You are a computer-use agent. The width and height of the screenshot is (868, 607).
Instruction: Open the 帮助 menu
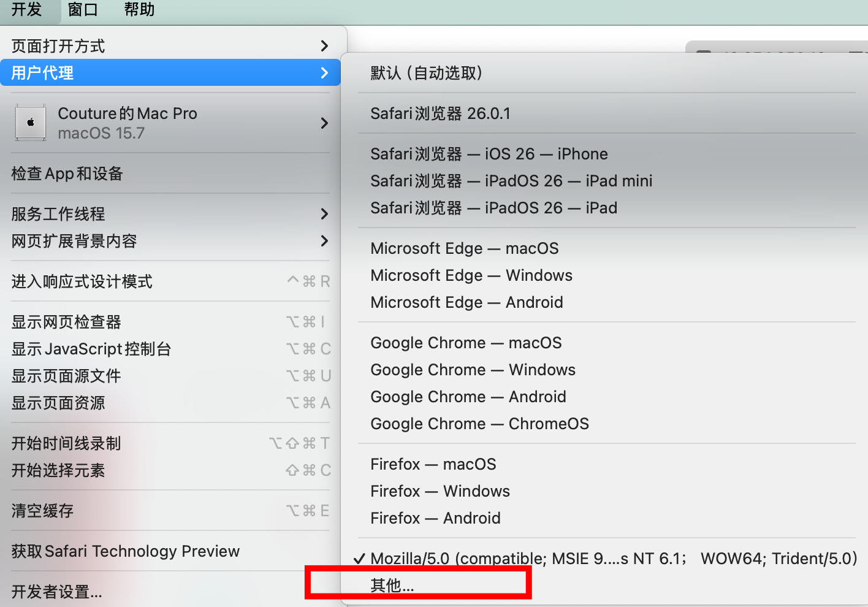tap(139, 10)
